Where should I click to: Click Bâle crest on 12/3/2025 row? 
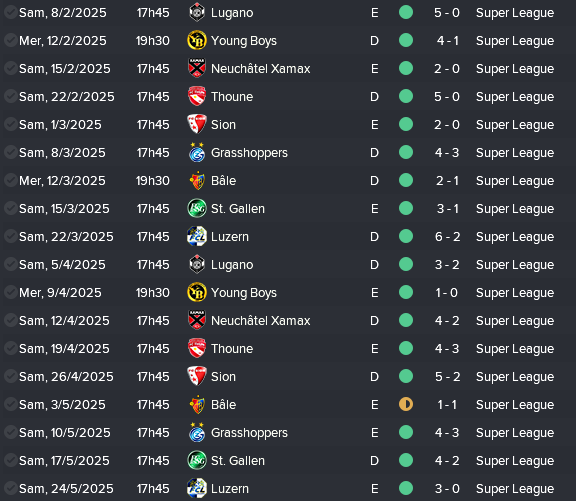(x=197, y=180)
